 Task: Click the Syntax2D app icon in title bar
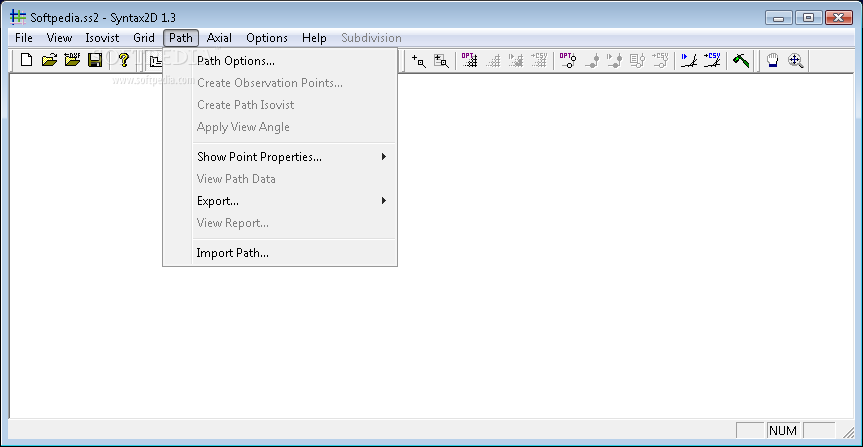pos(18,17)
